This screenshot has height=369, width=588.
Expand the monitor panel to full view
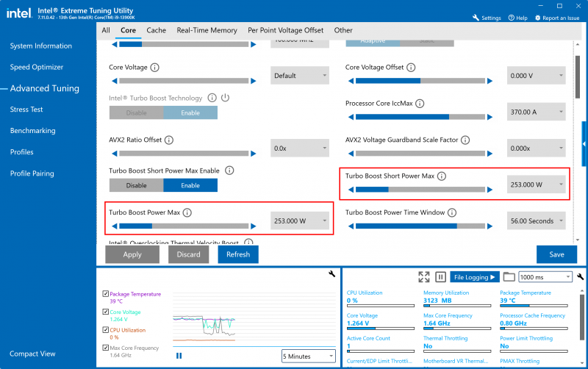[x=423, y=277]
